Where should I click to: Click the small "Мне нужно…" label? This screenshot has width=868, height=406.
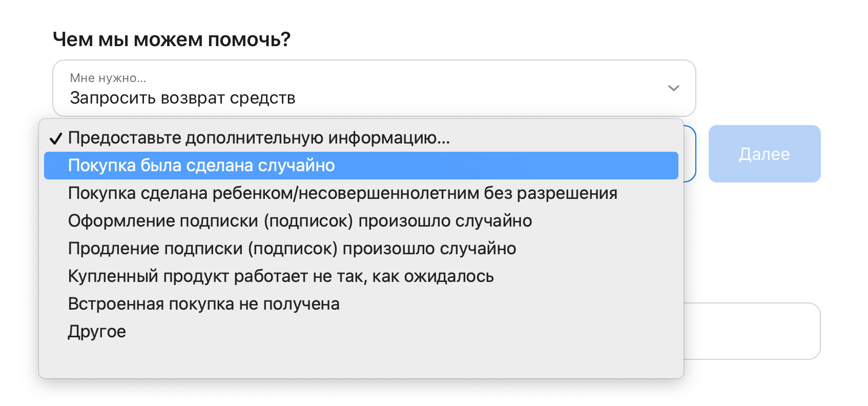pos(108,78)
